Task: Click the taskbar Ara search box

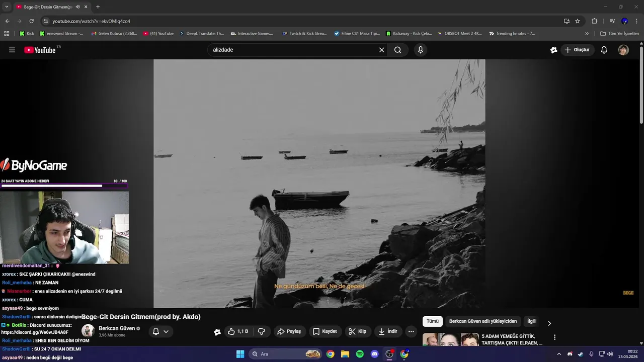Action: tap(285, 354)
